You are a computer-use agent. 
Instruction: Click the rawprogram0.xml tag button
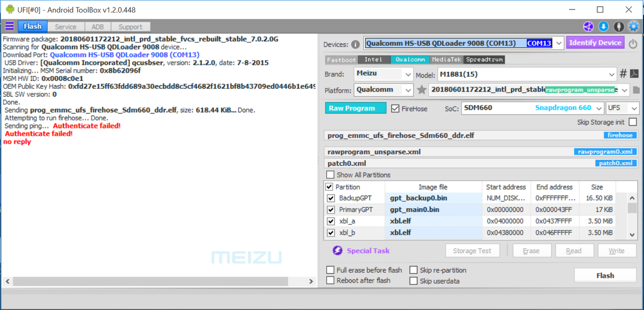pyautogui.click(x=605, y=151)
